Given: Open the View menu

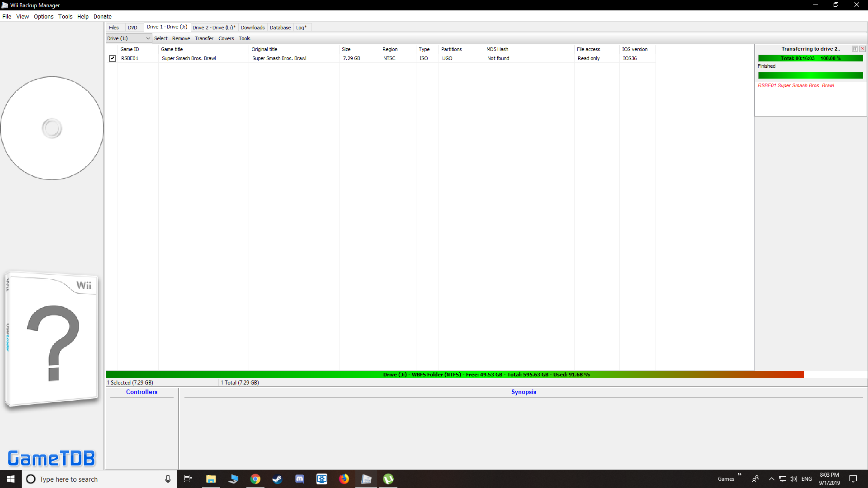Looking at the screenshot, I should (x=23, y=17).
